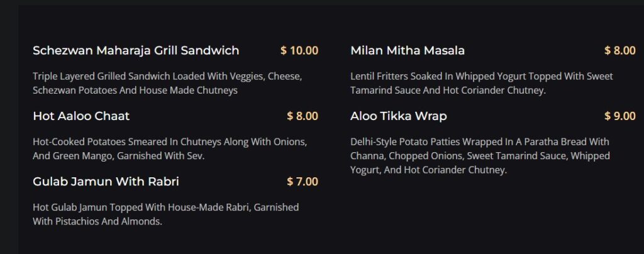Click the Delhi-Style Potato Patties description
Viewport: 644px width, 254px height.
480,156
